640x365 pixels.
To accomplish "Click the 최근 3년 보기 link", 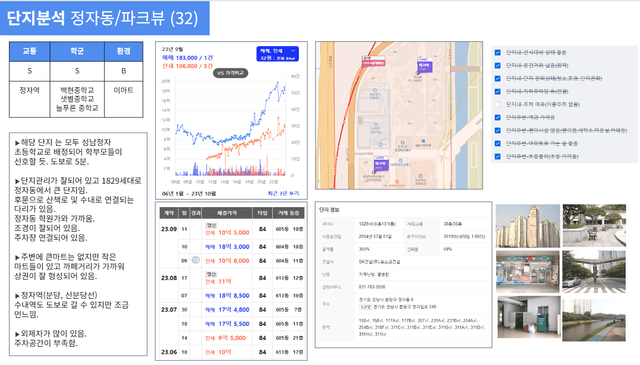I will 283,193.
